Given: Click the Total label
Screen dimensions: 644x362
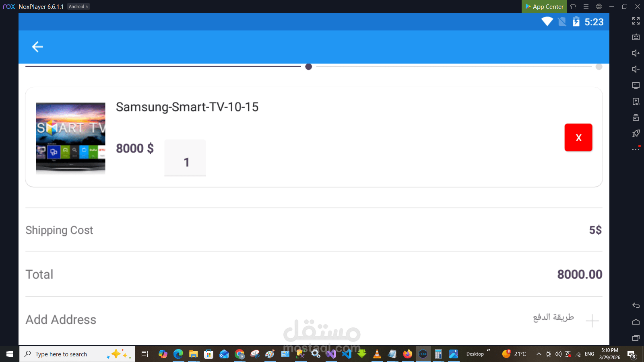Looking at the screenshot, I should coord(39,274).
